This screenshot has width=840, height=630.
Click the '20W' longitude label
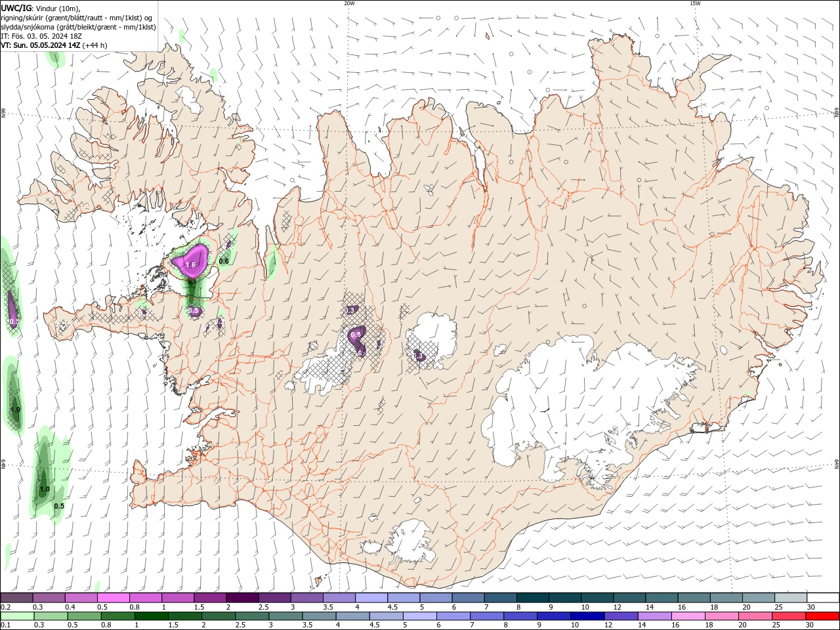coord(349,3)
